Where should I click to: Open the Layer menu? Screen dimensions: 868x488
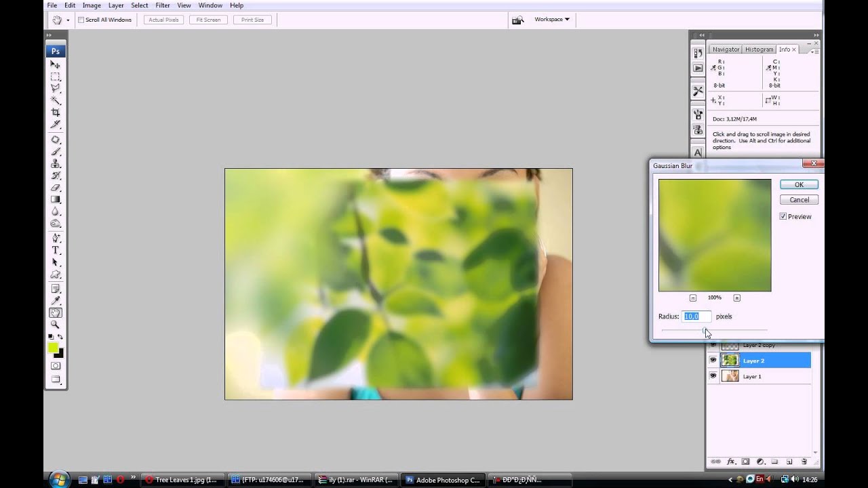click(116, 5)
